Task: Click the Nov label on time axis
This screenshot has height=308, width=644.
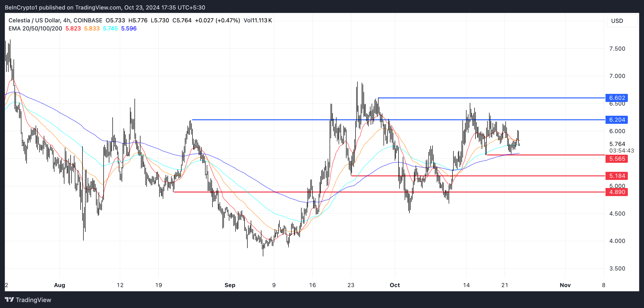Action: pyautogui.click(x=565, y=285)
